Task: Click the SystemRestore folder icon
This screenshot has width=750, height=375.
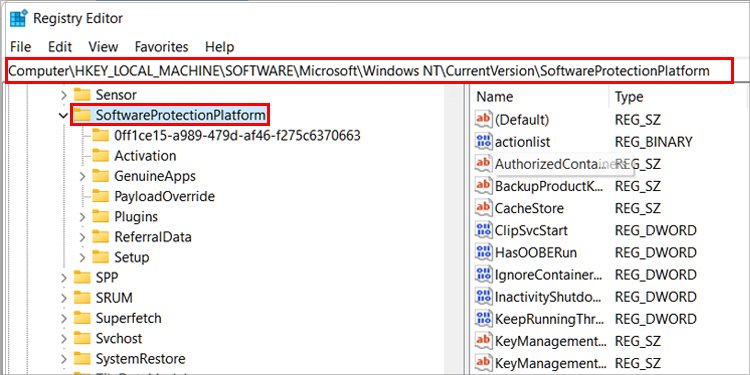Action: [82, 359]
